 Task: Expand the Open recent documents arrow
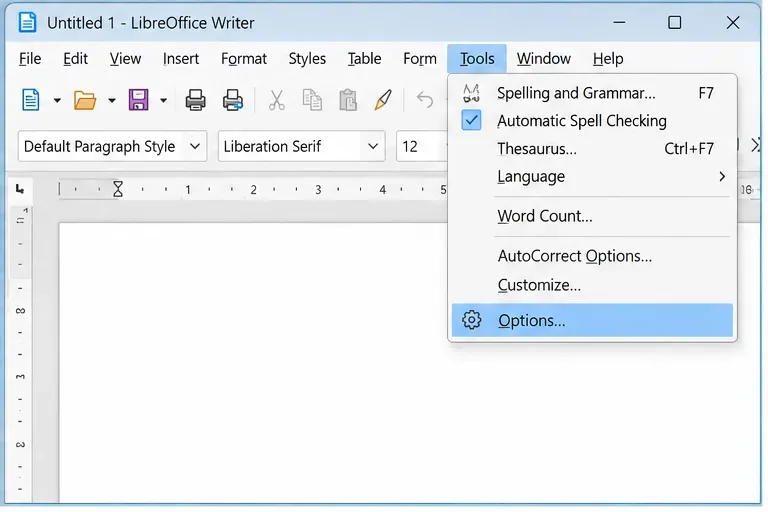pos(112,100)
